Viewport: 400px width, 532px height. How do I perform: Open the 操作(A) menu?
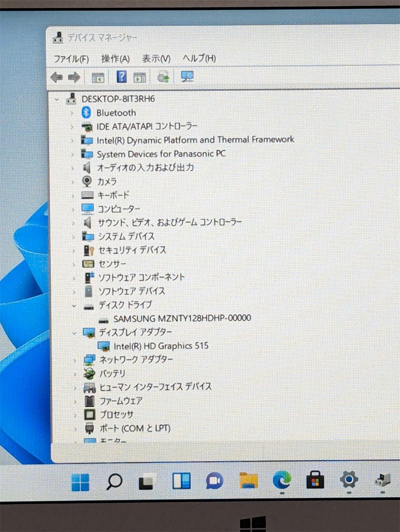(115, 58)
